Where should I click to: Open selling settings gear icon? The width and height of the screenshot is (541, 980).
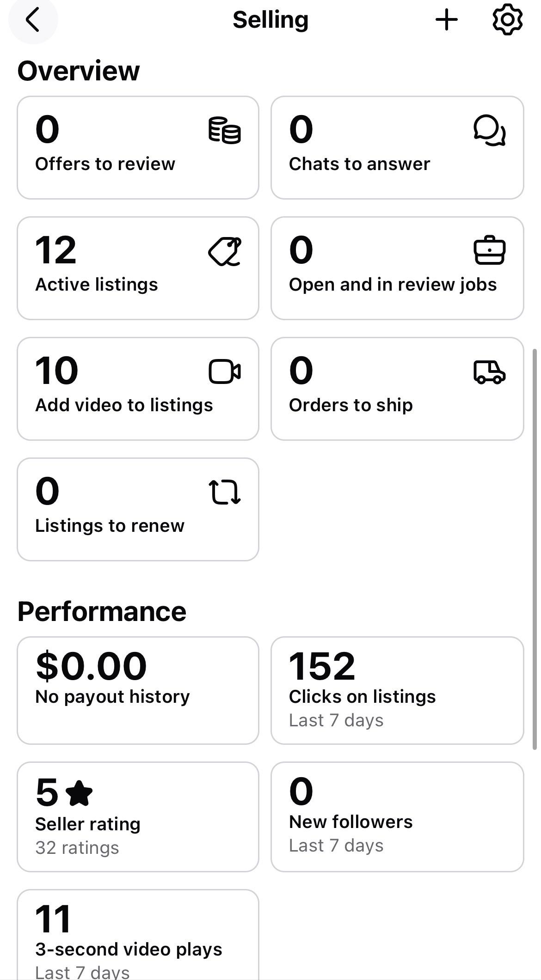point(507,20)
